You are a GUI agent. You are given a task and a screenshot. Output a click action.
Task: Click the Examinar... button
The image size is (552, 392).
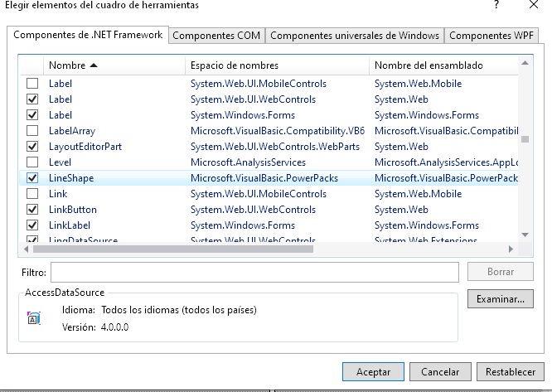[x=501, y=299]
